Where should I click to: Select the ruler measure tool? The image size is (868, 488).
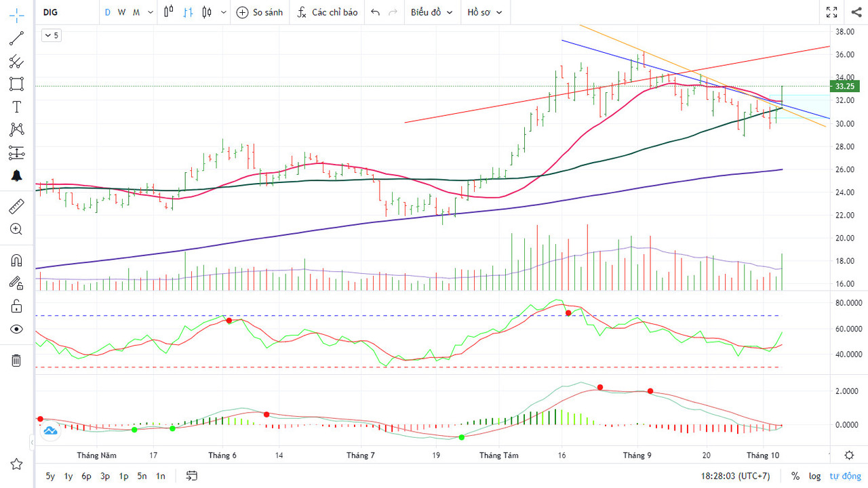tap(16, 206)
